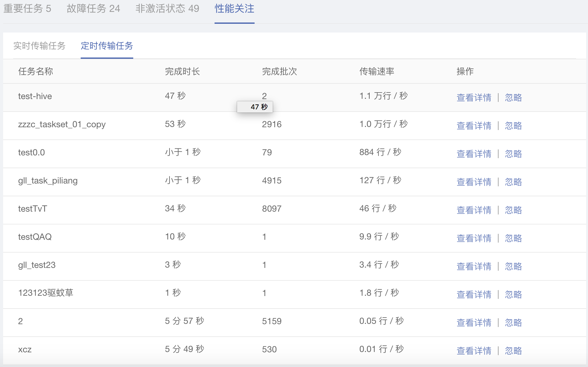Click 忽略 for the gll_test23 task
Screen dimensions: 588x367
click(513, 266)
